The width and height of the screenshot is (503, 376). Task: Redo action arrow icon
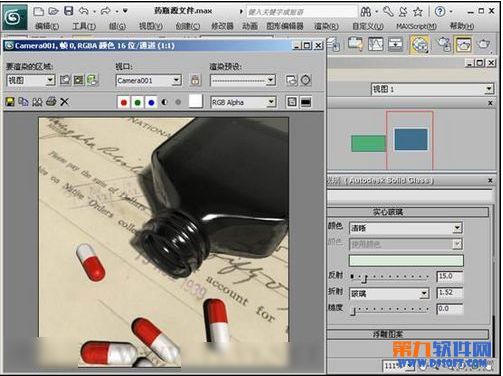click(x=106, y=11)
